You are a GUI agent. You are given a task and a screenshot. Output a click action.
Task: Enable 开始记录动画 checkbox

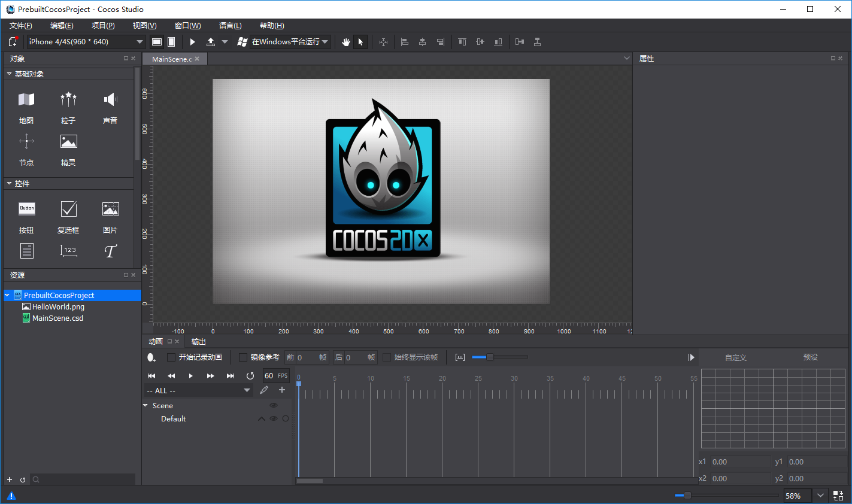(171, 357)
